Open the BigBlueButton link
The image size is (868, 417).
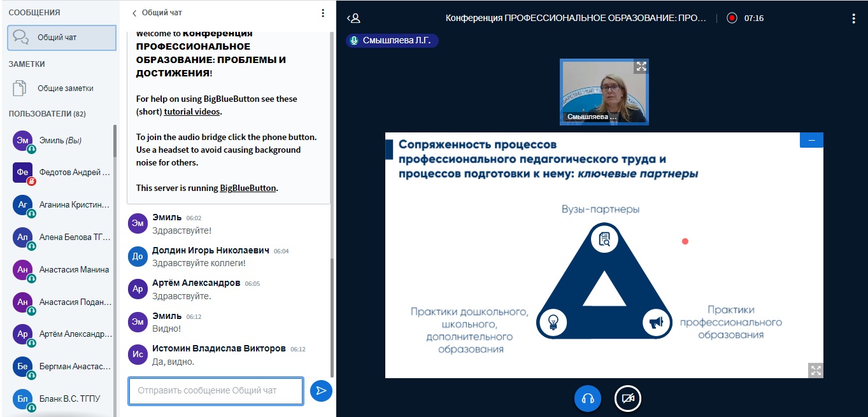click(248, 188)
